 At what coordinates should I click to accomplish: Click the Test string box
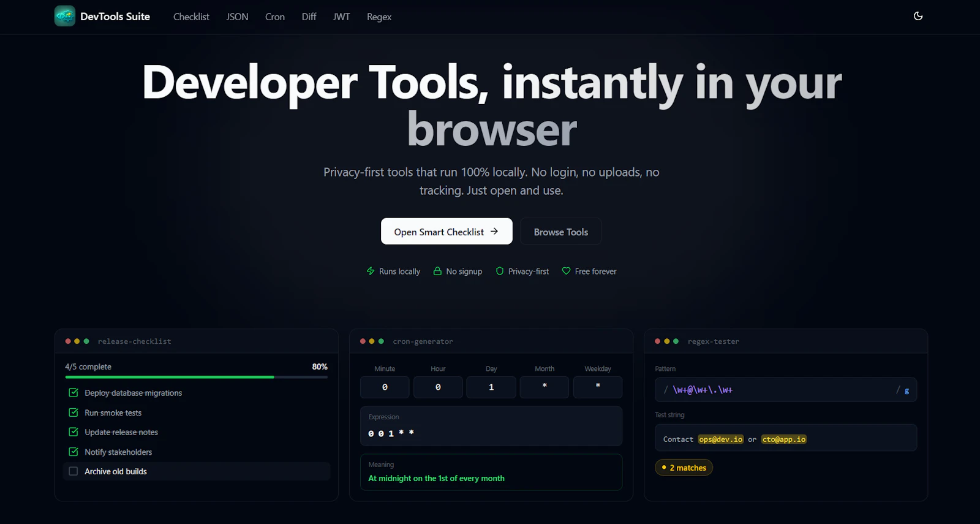[786, 438]
